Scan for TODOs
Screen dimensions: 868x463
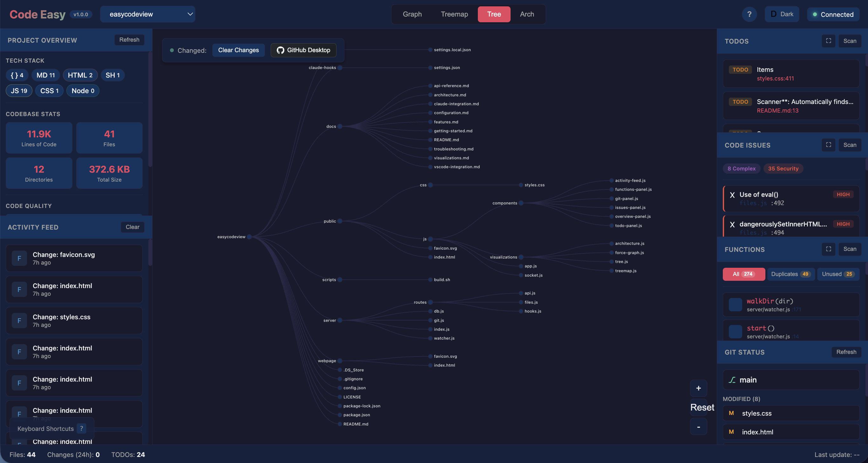(x=850, y=41)
